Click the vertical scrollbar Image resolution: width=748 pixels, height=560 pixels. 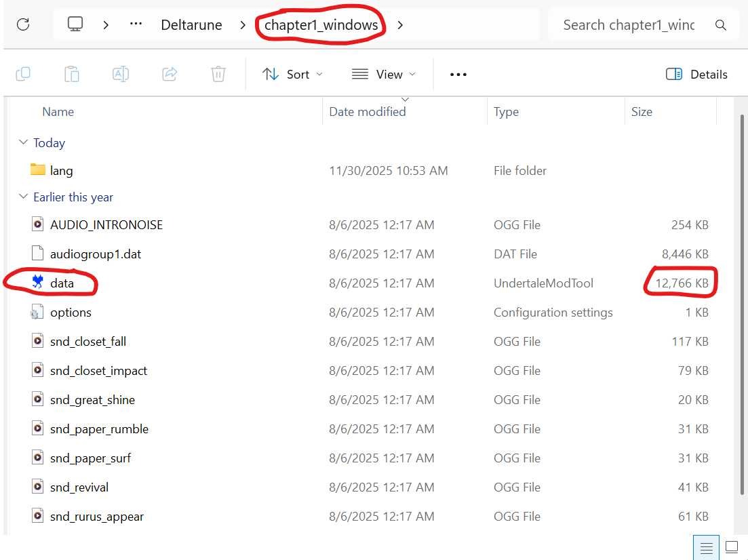tap(742, 304)
